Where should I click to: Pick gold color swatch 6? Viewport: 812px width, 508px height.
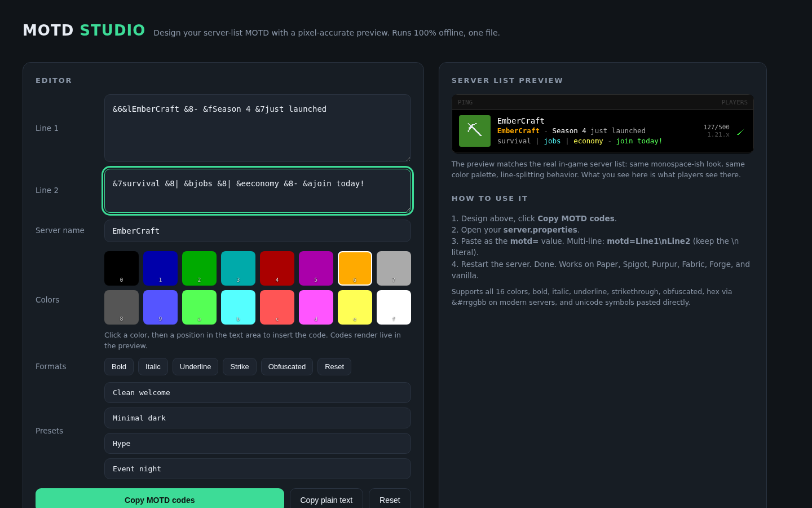tap(355, 268)
